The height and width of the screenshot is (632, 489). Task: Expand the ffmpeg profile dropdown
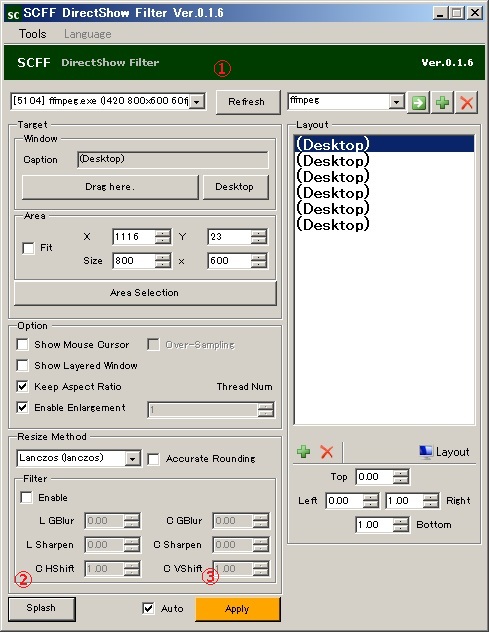[x=396, y=102]
